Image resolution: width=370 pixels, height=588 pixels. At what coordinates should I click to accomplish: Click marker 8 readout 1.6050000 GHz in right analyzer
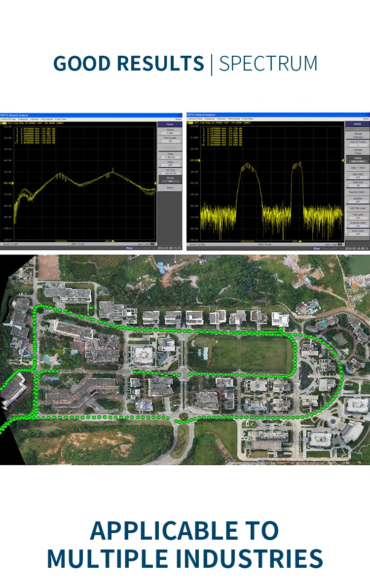tap(217, 145)
